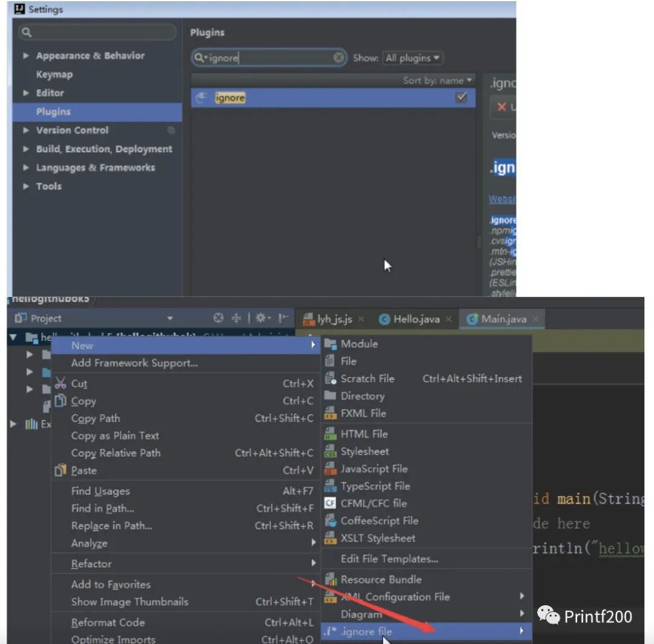Viewport: 654px width, 644px height.
Task: Expand External Libraries tree node
Action: coord(13,424)
